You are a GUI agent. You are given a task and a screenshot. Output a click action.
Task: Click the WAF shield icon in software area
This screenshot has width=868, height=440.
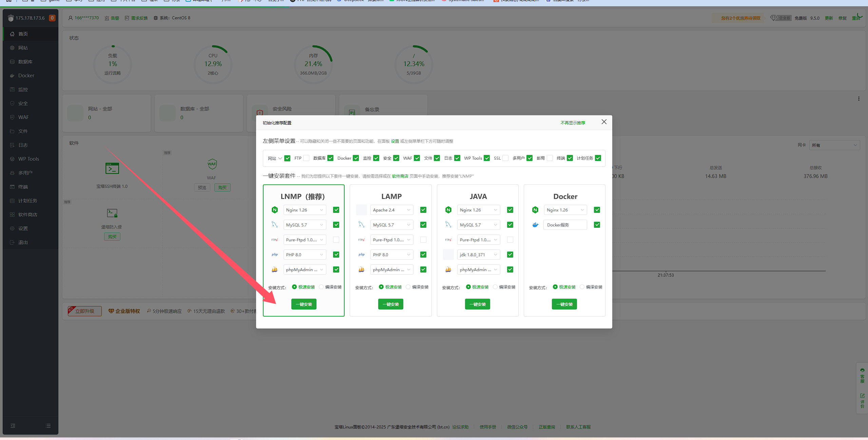tap(212, 164)
